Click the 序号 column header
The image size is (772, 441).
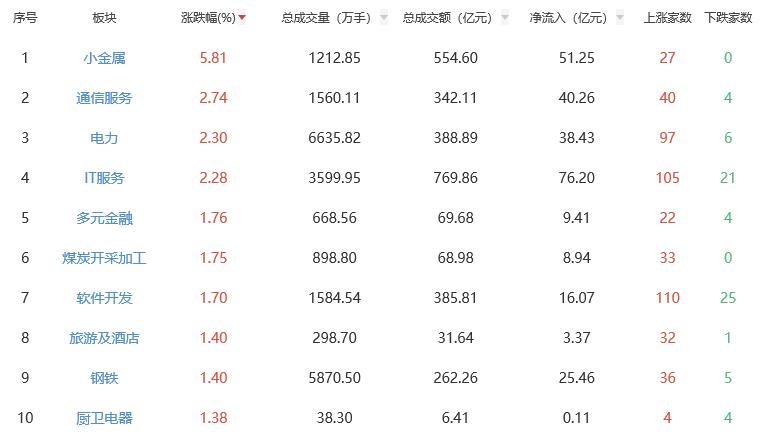tap(26, 18)
